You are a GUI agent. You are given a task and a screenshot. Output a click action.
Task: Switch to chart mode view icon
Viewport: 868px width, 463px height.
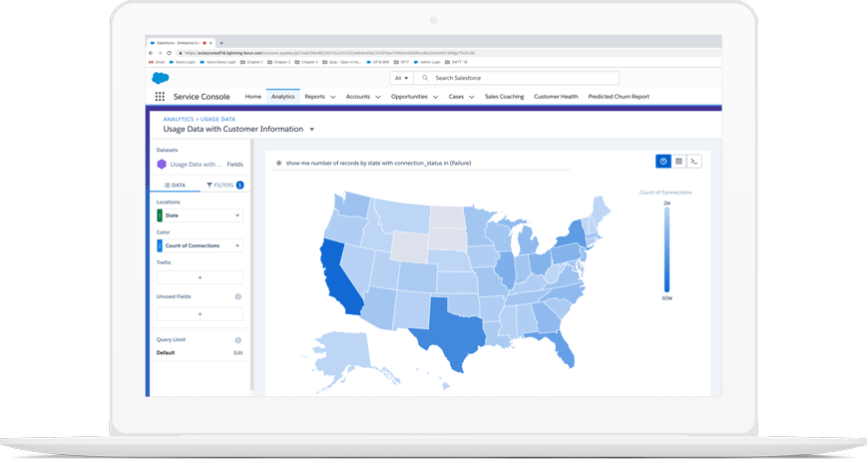tap(662, 161)
